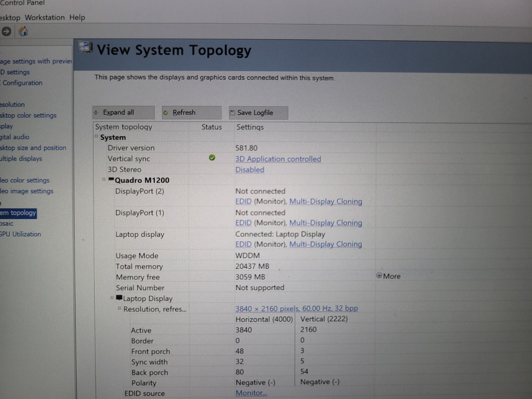Image resolution: width=532 pixels, height=399 pixels.
Task: Click the System topology column header
Action: [x=124, y=127]
